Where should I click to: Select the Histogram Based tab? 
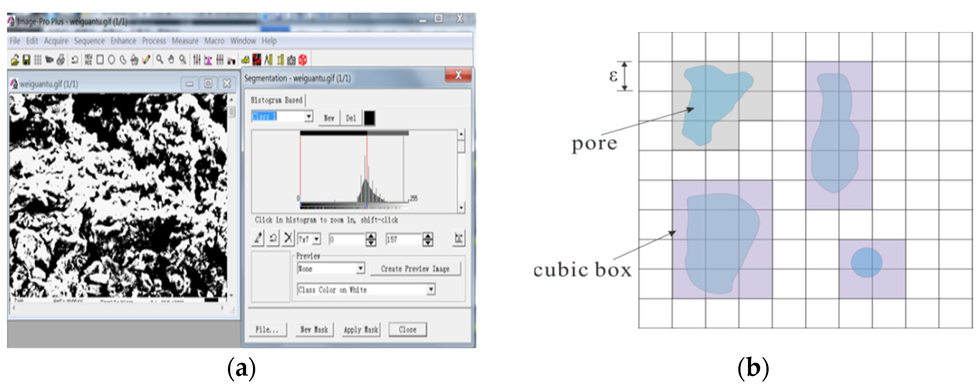276,100
